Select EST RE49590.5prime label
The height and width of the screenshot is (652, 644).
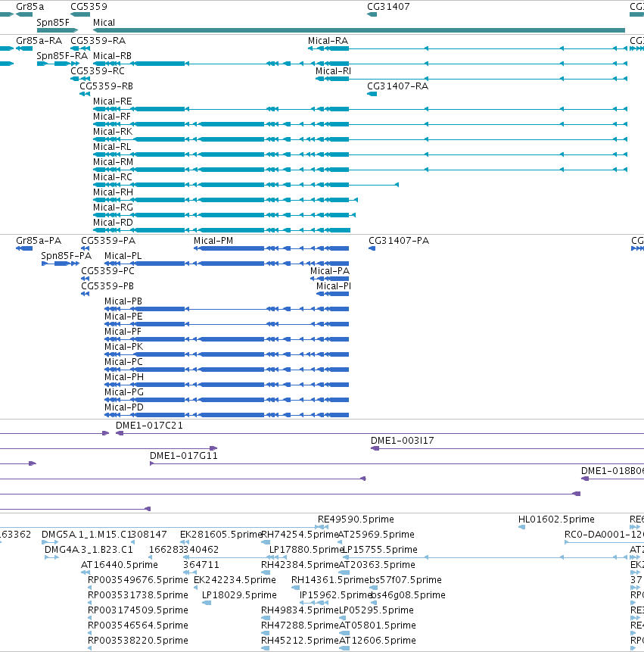click(x=356, y=519)
